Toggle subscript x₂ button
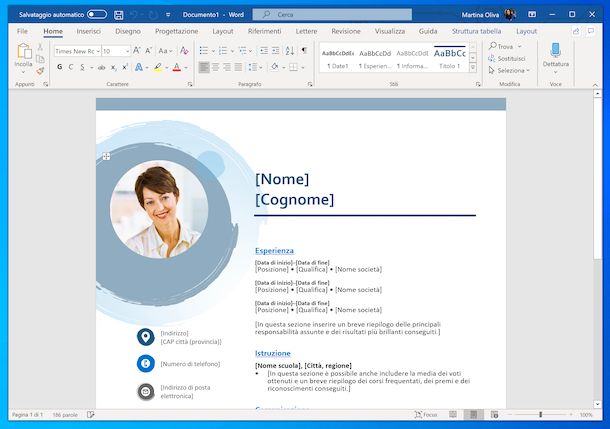 pos(113,67)
